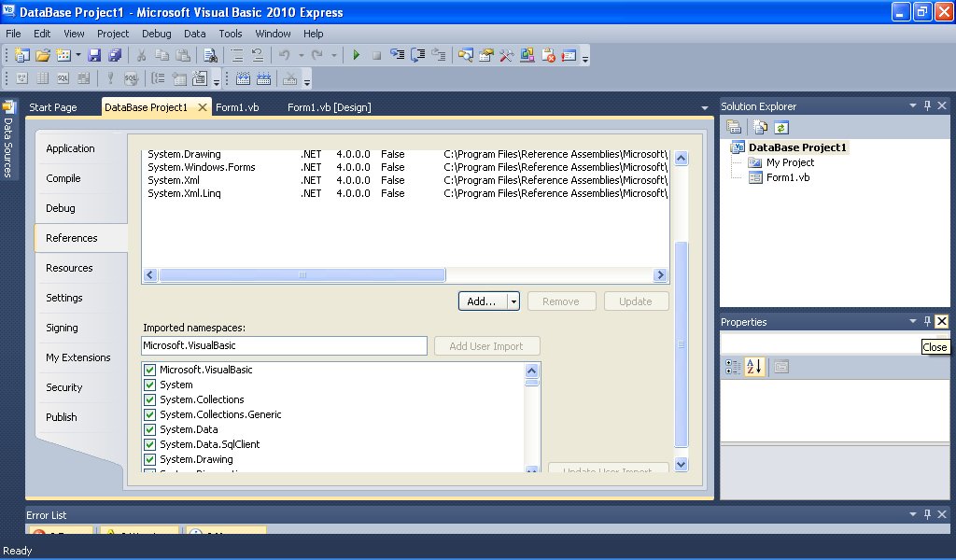This screenshot has width=956, height=560.
Task: Open the Signing settings tab
Action: (63, 328)
